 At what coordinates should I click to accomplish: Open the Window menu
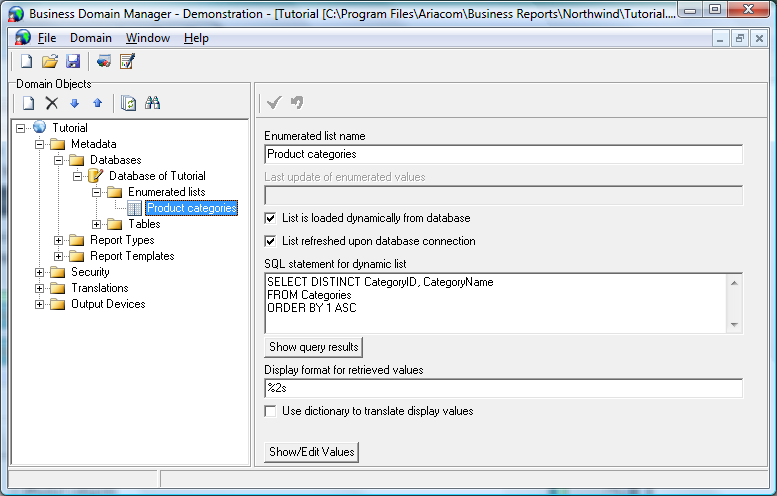[x=148, y=38]
